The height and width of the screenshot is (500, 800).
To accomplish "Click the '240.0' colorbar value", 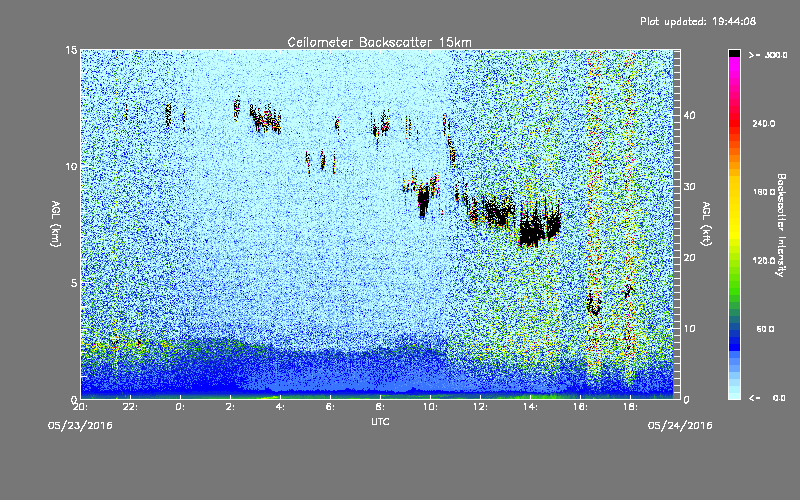I will coord(764,123).
